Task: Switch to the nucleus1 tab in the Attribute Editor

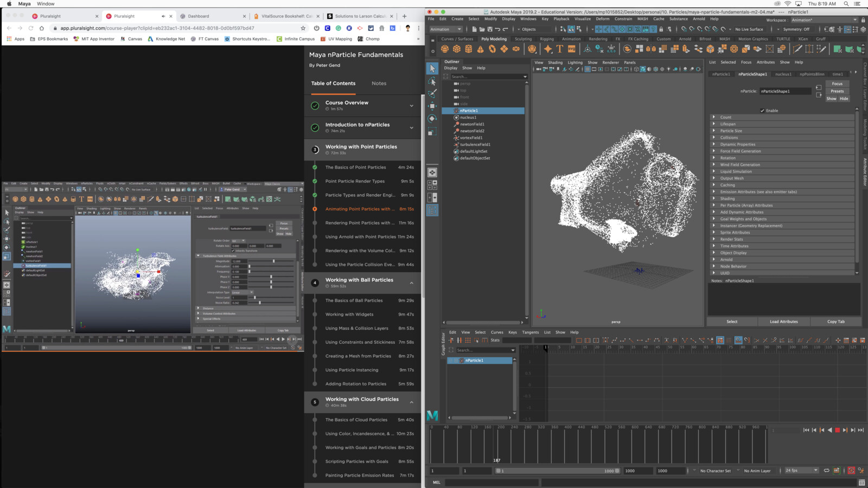Action: pos(783,74)
